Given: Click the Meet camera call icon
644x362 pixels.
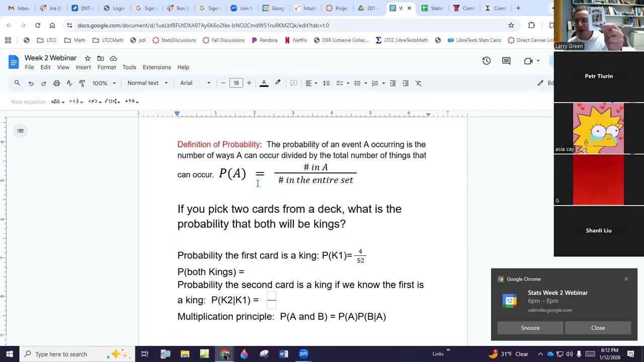Looking at the screenshot, I should click(x=528, y=61).
